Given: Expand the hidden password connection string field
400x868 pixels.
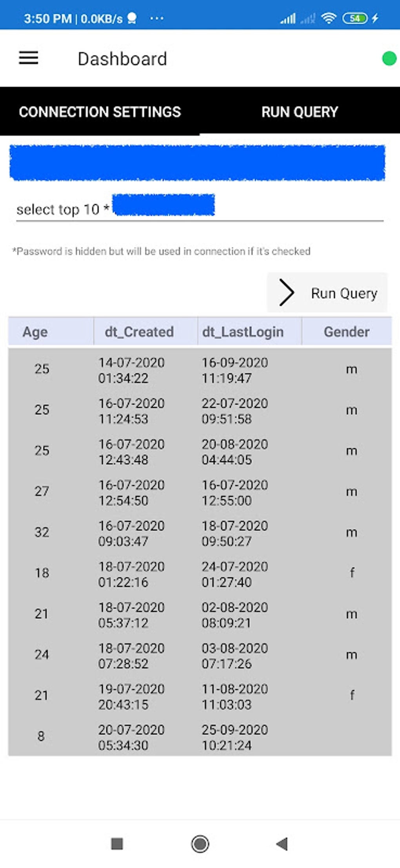Looking at the screenshot, I should click(198, 163).
